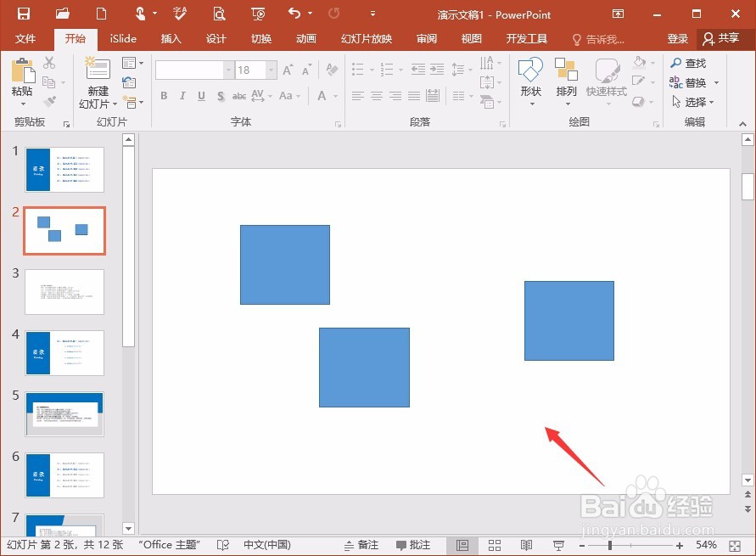Click the zoom slider handle

(x=610, y=546)
